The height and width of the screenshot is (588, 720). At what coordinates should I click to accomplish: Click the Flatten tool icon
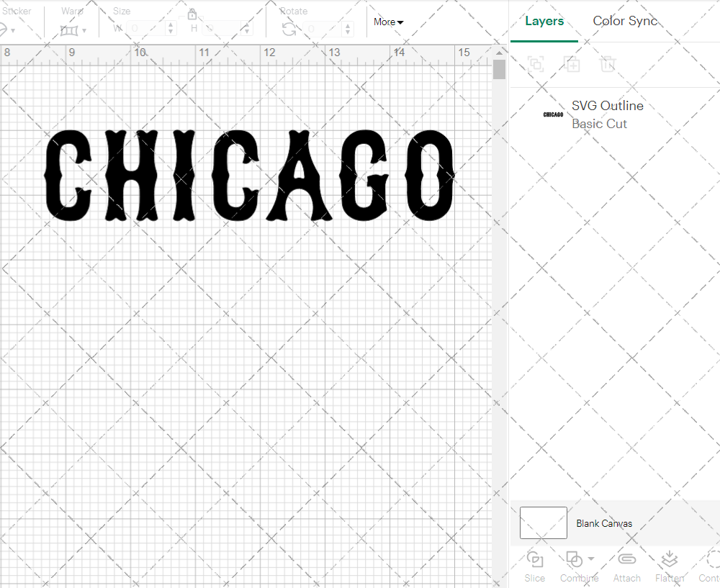click(x=669, y=559)
